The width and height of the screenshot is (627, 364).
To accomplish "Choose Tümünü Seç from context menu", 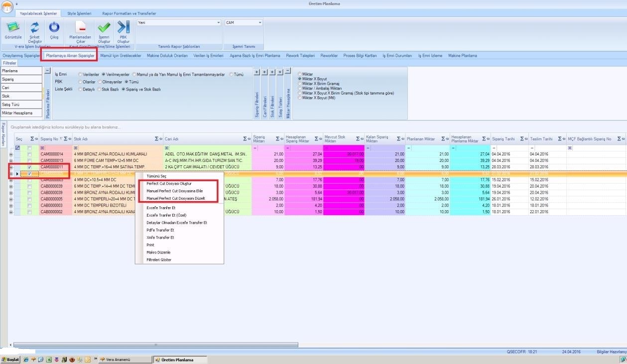I will (x=156, y=176).
